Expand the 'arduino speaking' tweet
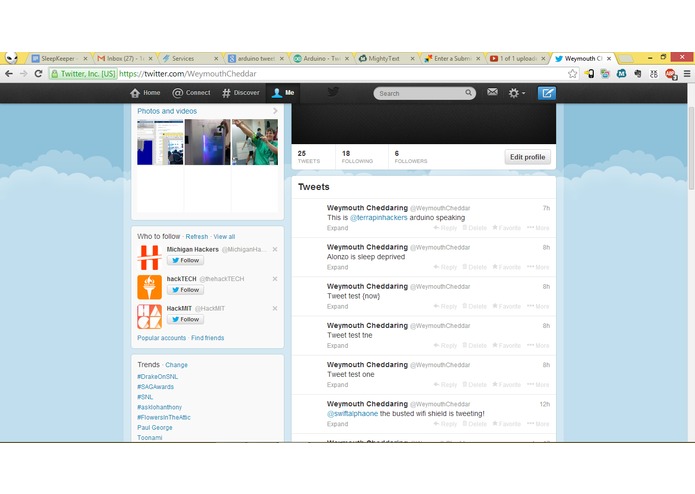Image resolution: width=695 pixels, height=494 pixels. coord(337,228)
